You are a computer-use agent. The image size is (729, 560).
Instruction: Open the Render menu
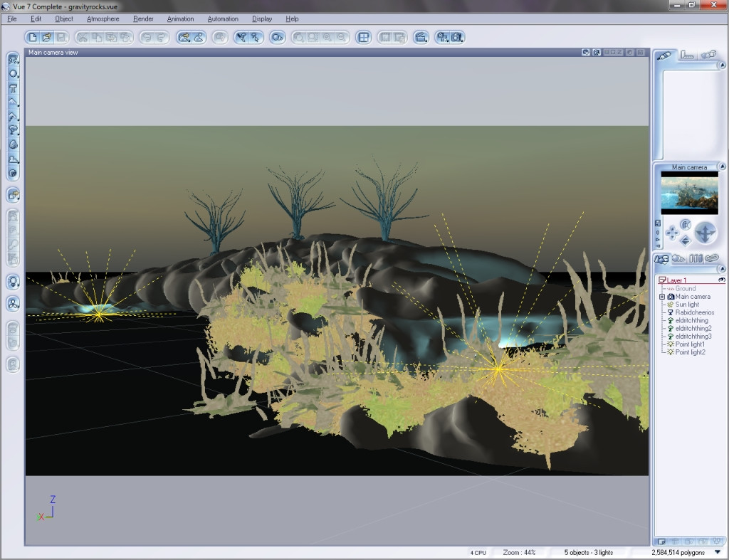(x=143, y=19)
